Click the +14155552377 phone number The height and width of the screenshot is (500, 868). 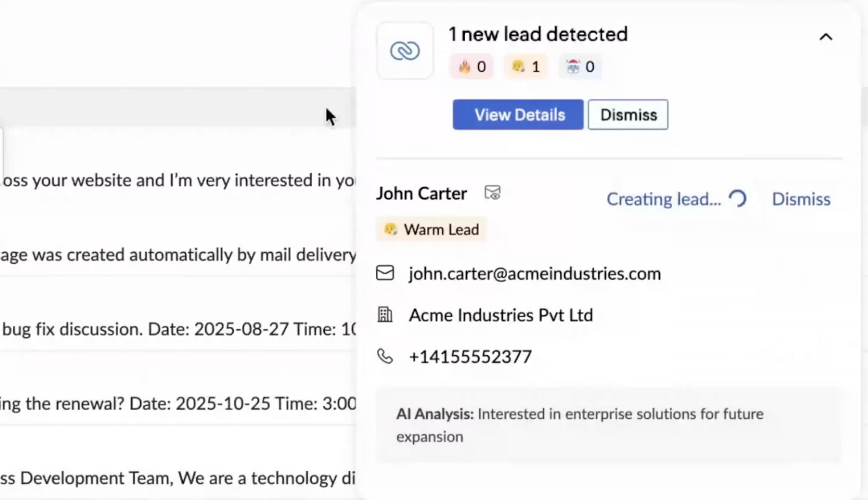(x=470, y=357)
